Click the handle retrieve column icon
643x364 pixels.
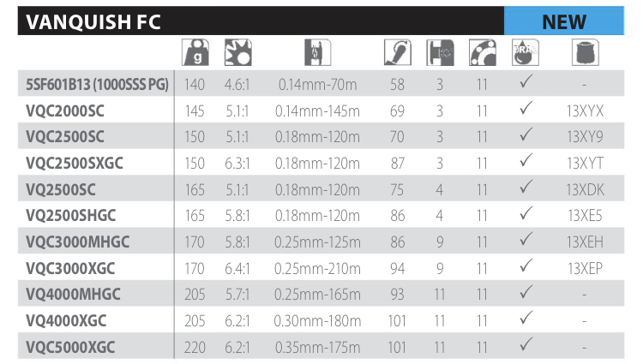pos(398,54)
